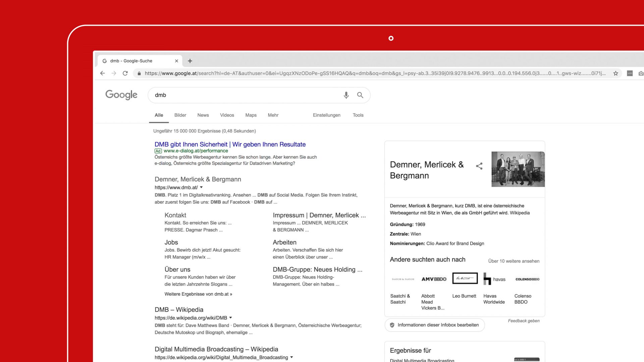Image resolution: width=644 pixels, height=362 pixels.
Task: Expand the dropdown arrow by the Digital_Multimedia_Broadcasting URL
Action: [291, 357]
